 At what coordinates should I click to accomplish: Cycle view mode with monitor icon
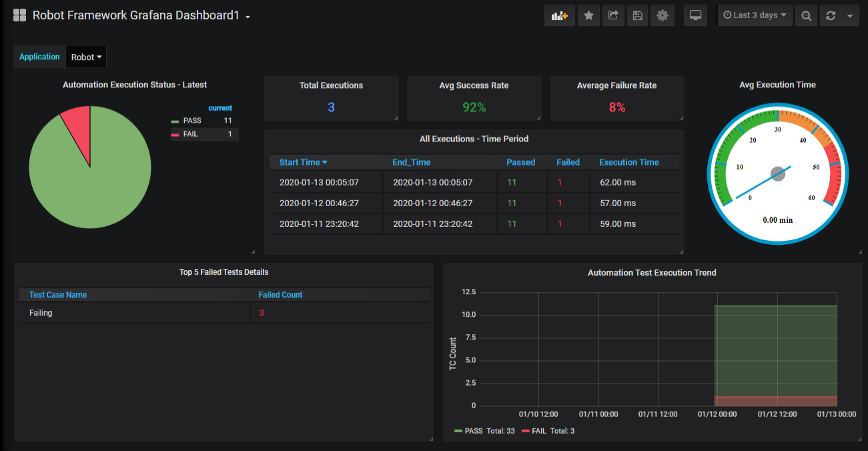click(x=695, y=15)
